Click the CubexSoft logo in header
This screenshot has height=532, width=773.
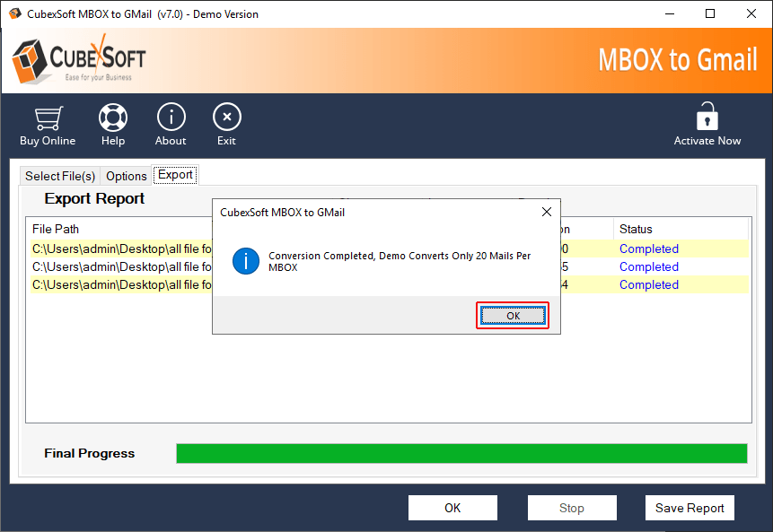tap(78, 60)
